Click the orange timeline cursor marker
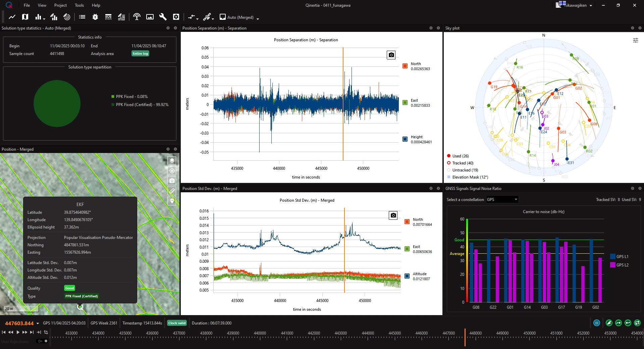Screen dimensions: 644x349 click(465, 337)
